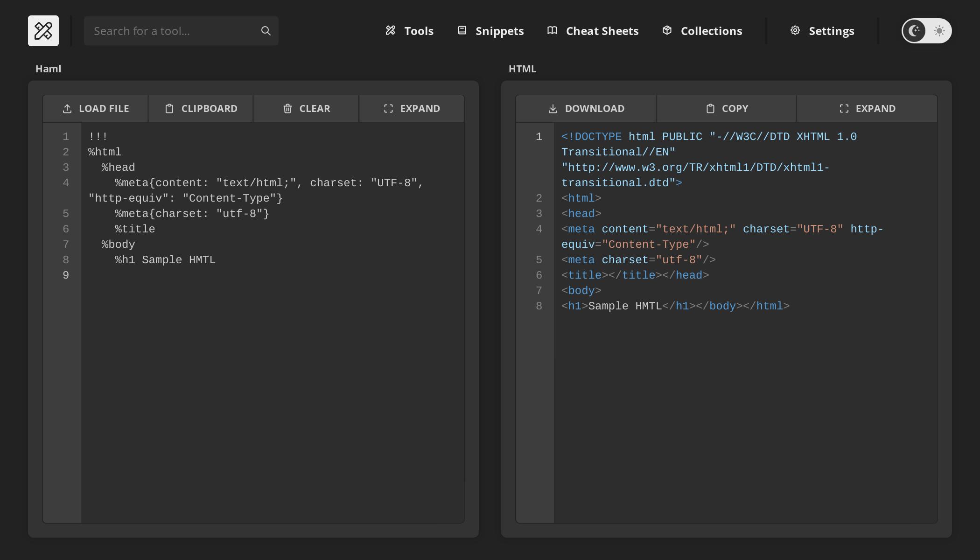The image size is (980, 560).
Task: Click the app logo home icon
Action: (43, 31)
